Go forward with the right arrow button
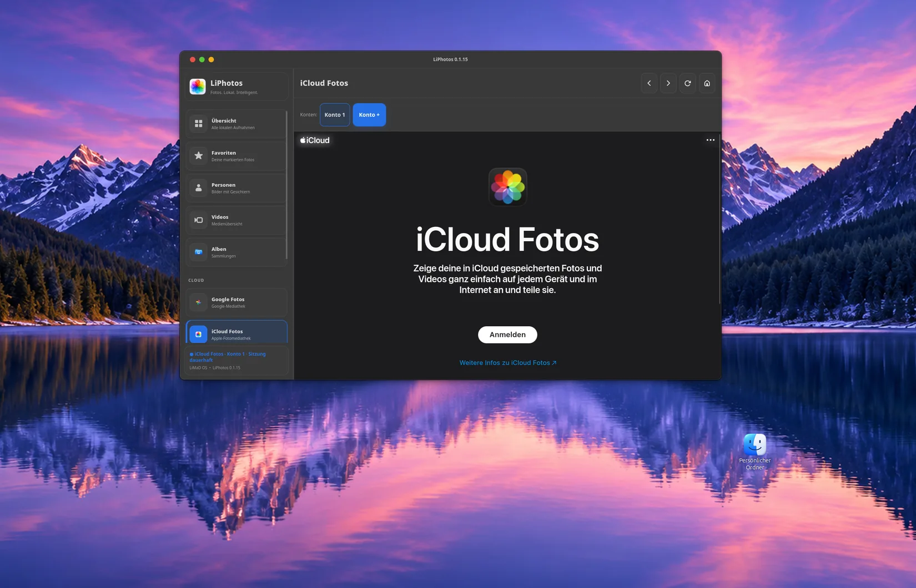This screenshot has width=916, height=588. coord(668,83)
